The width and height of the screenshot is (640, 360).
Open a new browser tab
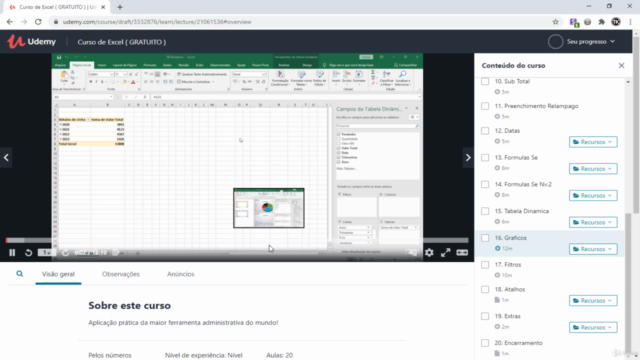tap(120, 7)
